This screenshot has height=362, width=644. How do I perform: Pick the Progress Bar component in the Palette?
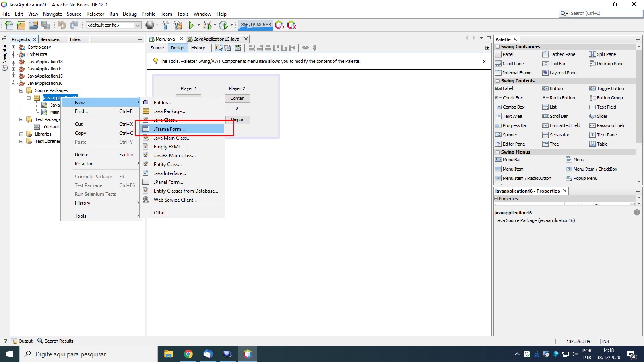point(511,125)
